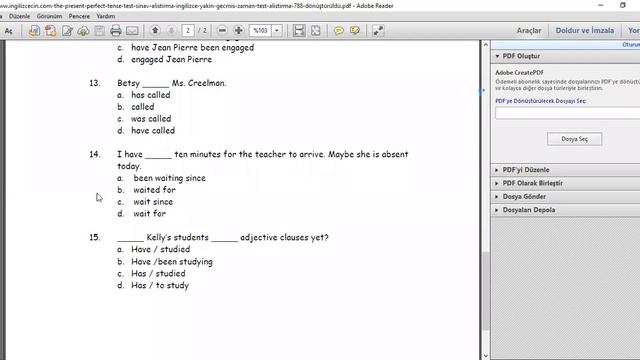Click the vertical scrollbar thumb
This screenshot has height=360, width=640.
[x=485, y=291]
